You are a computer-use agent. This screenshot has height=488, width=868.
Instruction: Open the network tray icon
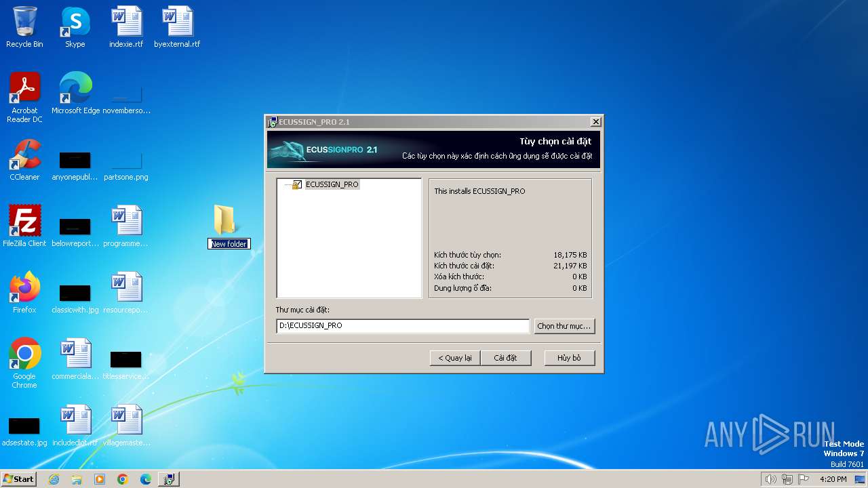[x=787, y=479]
